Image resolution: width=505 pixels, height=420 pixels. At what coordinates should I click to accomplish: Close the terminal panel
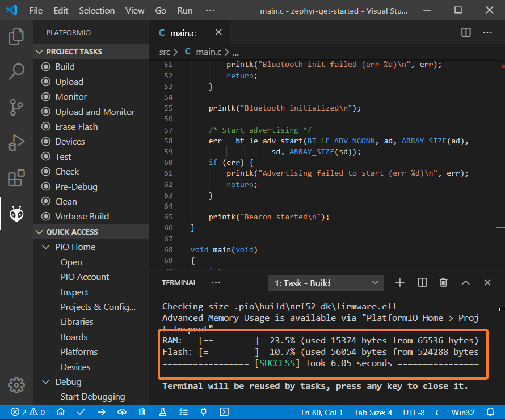point(487,283)
